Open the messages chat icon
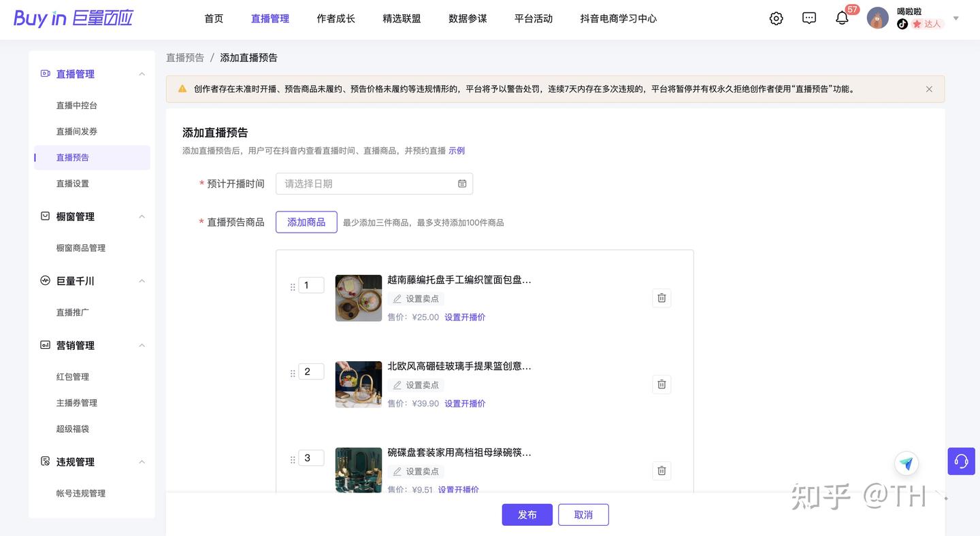980x536 pixels. pos(809,18)
